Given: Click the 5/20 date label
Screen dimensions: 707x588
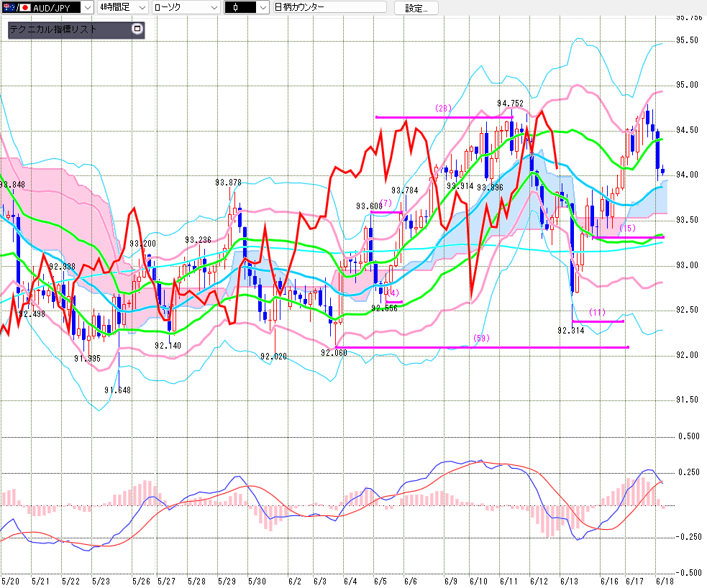Looking at the screenshot, I should (10, 582).
